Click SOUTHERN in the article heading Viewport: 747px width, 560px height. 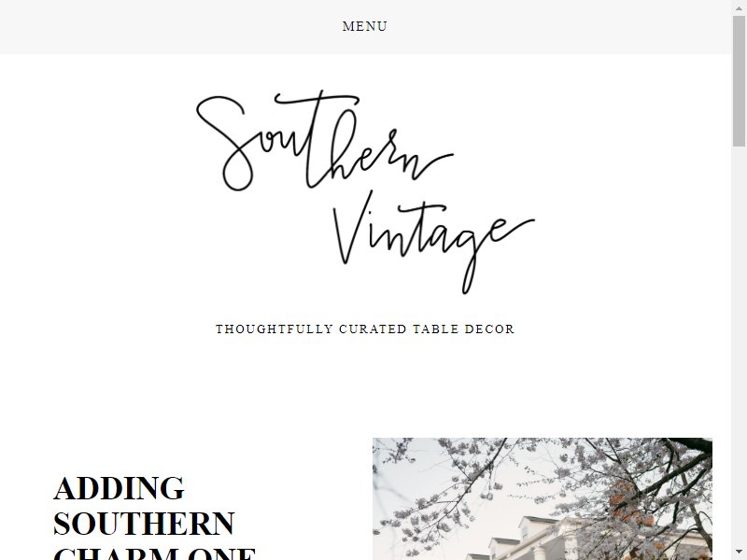pyautogui.click(x=144, y=524)
